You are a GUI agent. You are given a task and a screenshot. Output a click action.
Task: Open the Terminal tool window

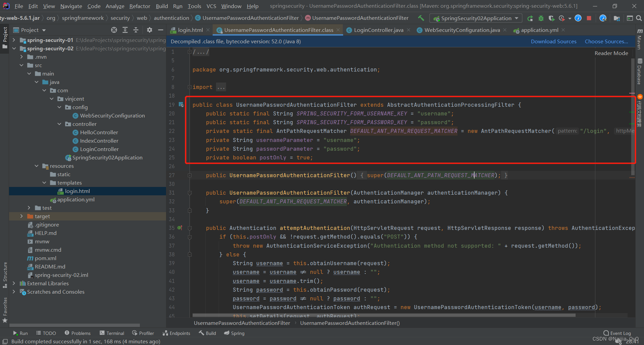112,333
